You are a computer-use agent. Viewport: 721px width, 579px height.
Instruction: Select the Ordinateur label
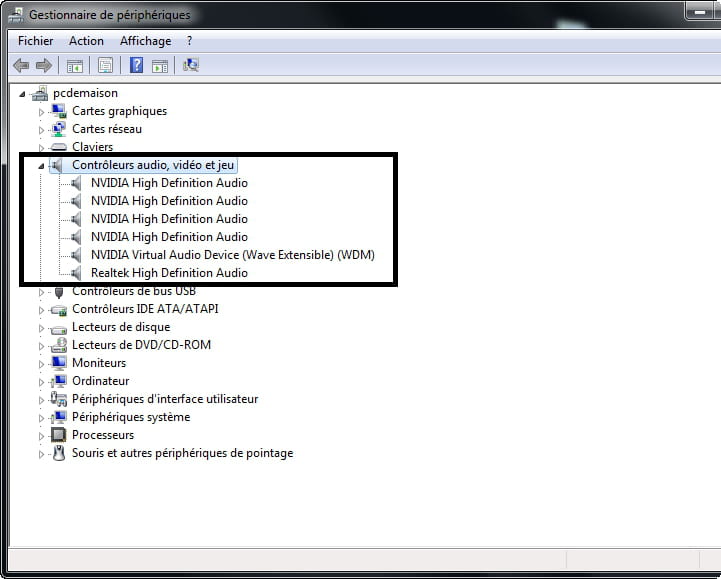[x=101, y=381]
